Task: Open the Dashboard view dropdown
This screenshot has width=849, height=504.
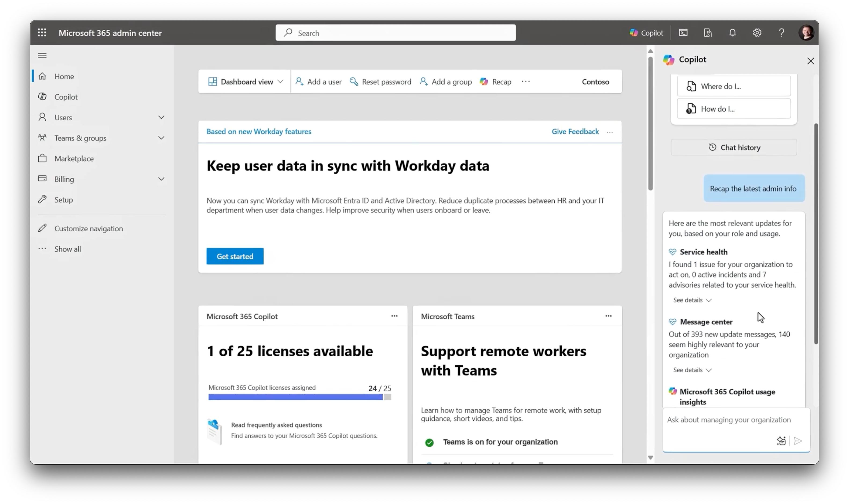Action: tap(246, 82)
